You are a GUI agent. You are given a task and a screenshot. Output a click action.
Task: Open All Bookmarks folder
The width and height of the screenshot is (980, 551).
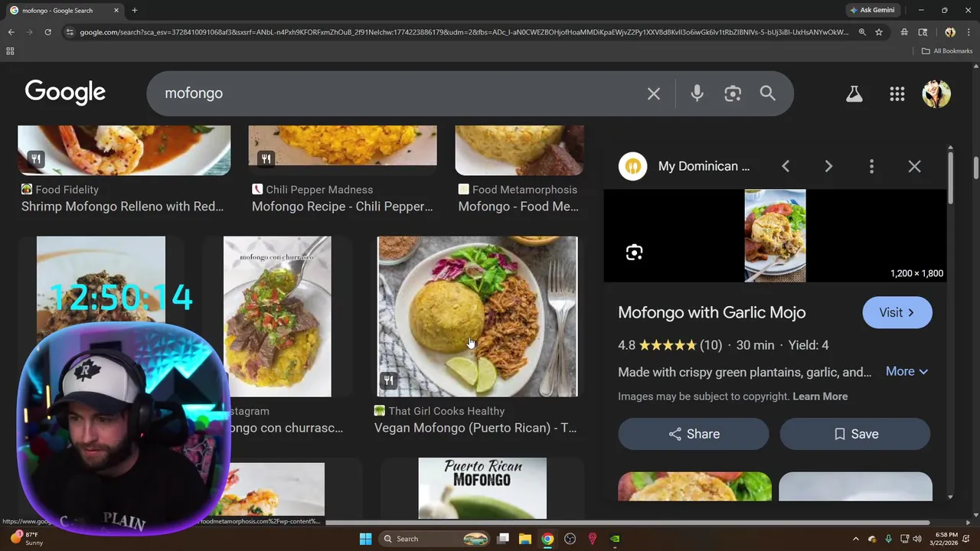pyautogui.click(x=947, y=51)
